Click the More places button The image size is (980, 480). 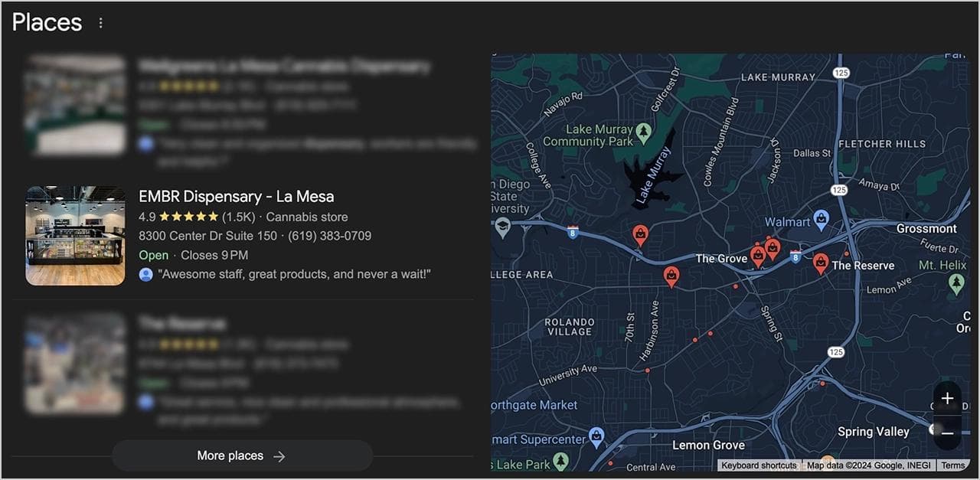pos(241,456)
